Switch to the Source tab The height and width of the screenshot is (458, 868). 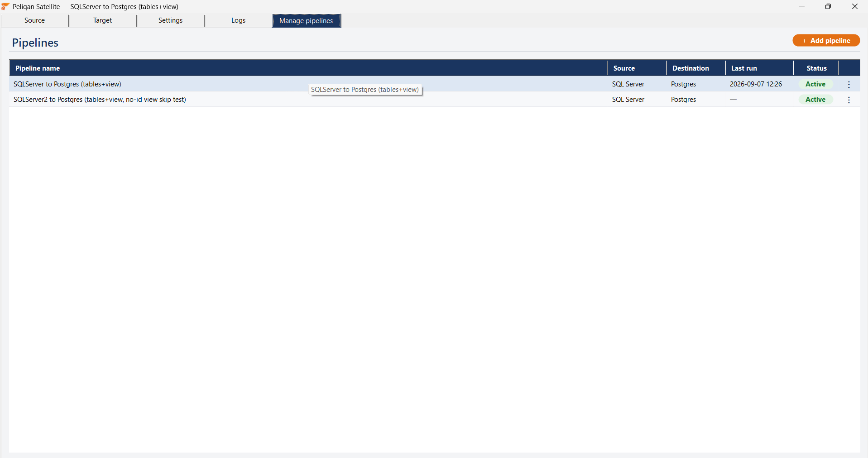(x=34, y=20)
